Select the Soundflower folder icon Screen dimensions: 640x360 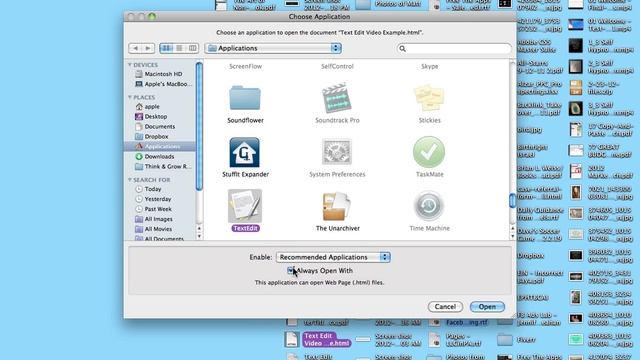tap(245, 98)
